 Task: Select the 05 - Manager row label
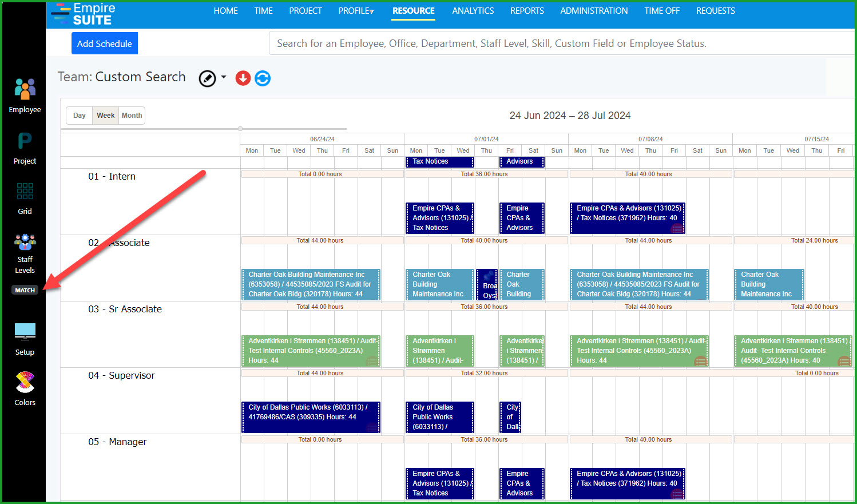117,442
